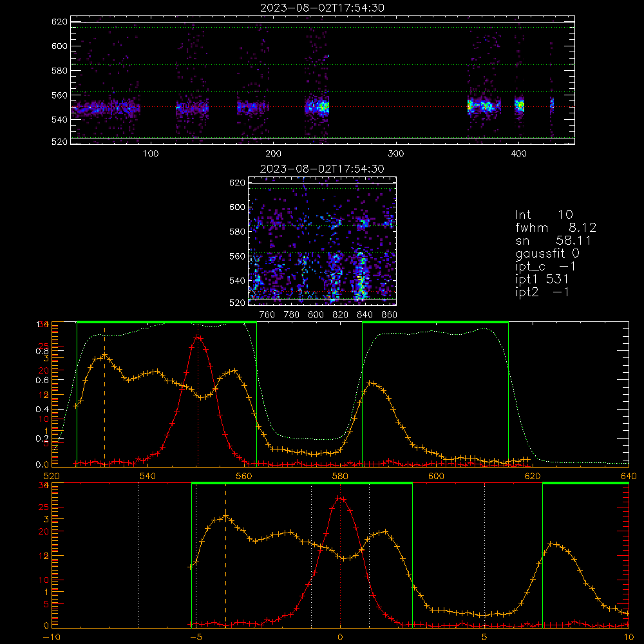Click the timestamp title above the small middle spectrogram
Image resolution: width=644 pixels, height=644 pixels.
tap(322, 169)
